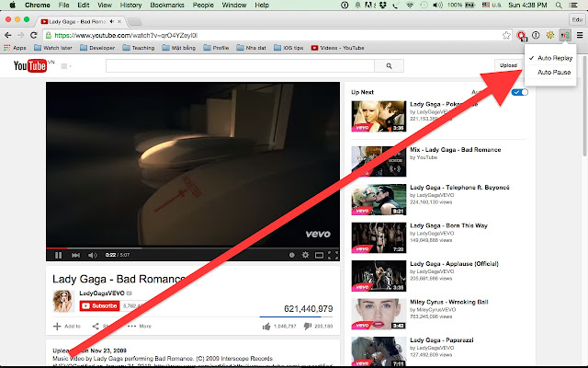Open Lady Gaga - Born This Way title
This screenshot has height=368, width=588.
tap(448, 225)
